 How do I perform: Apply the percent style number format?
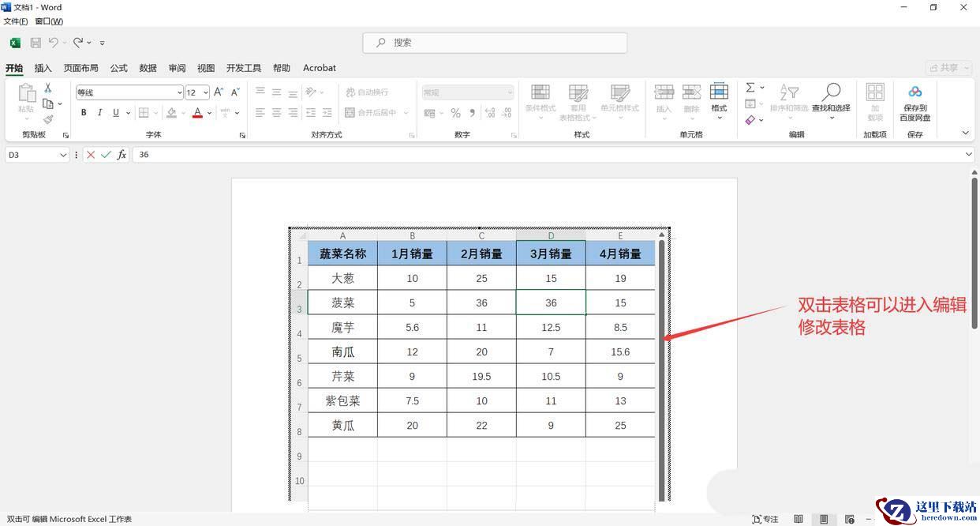coord(455,113)
